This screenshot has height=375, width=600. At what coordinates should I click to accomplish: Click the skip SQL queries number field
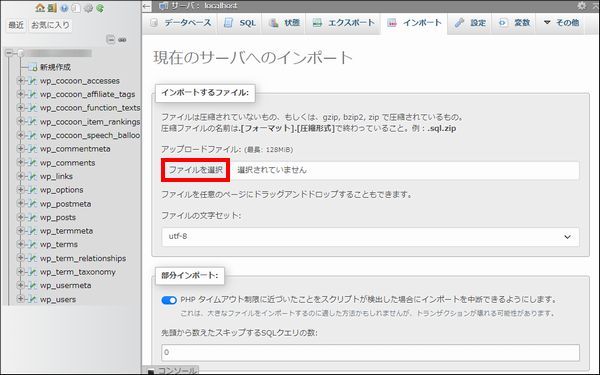(370, 352)
